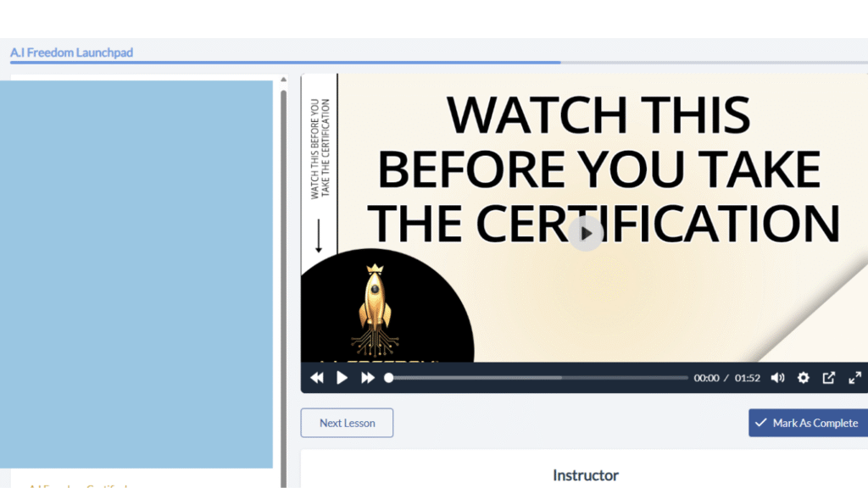Image resolution: width=868 pixels, height=488 pixels.
Task: Click the Instructor section heading
Action: coord(586,475)
